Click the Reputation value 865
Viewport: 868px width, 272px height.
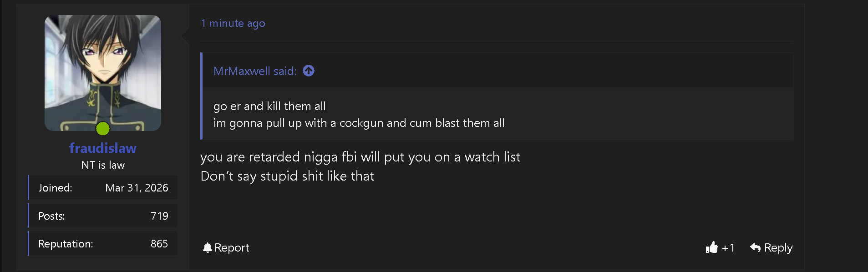(159, 244)
